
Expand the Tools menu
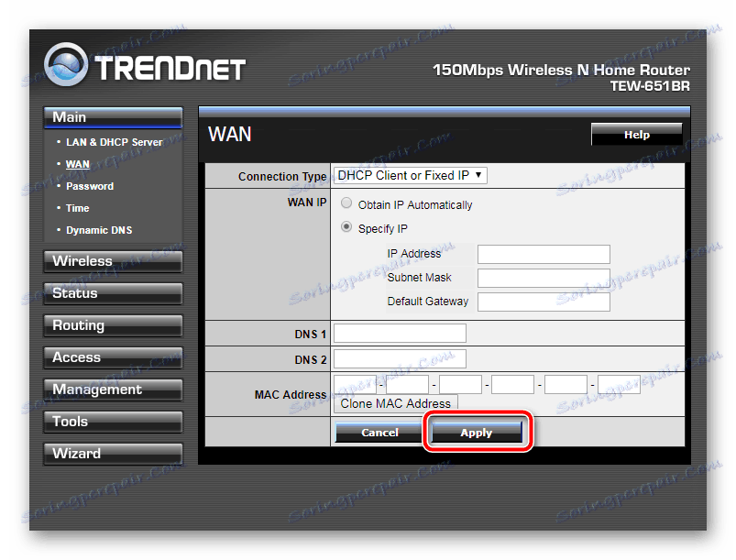(x=113, y=422)
